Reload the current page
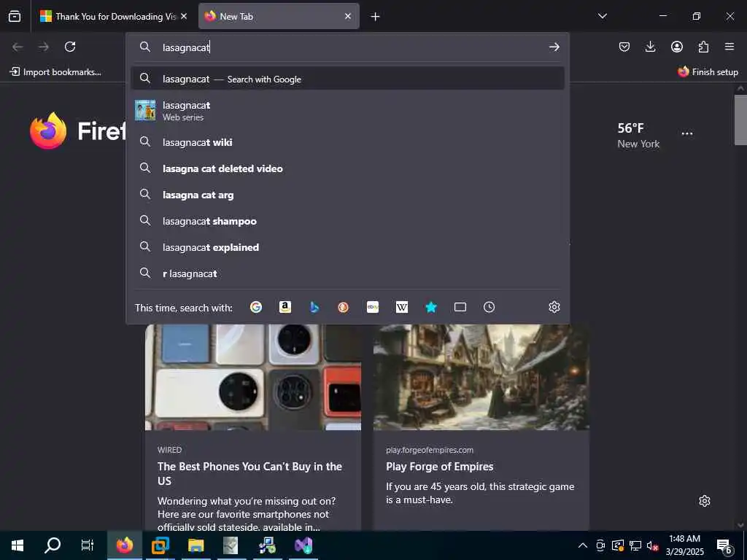This screenshot has height=560, width=747. pyautogui.click(x=70, y=47)
